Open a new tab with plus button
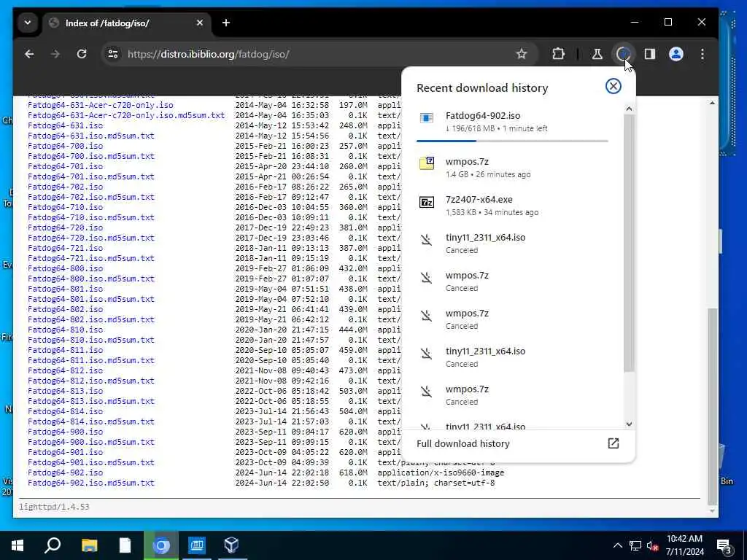Image resolution: width=747 pixels, height=560 pixels. 226,23
